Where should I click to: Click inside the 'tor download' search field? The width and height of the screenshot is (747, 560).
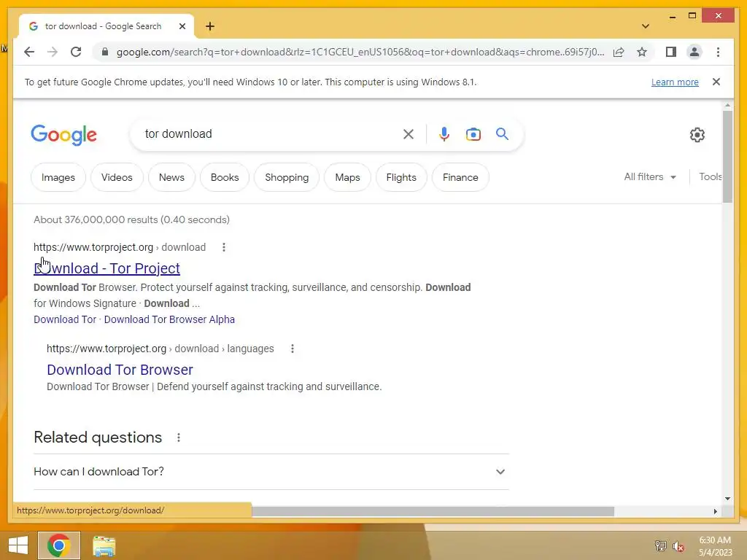[x=267, y=134]
